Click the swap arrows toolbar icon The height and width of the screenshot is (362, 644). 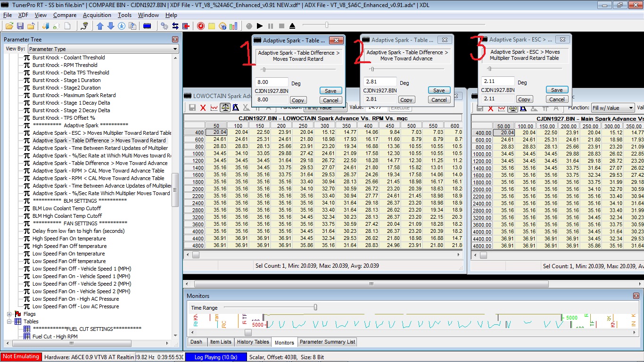[x=175, y=26]
